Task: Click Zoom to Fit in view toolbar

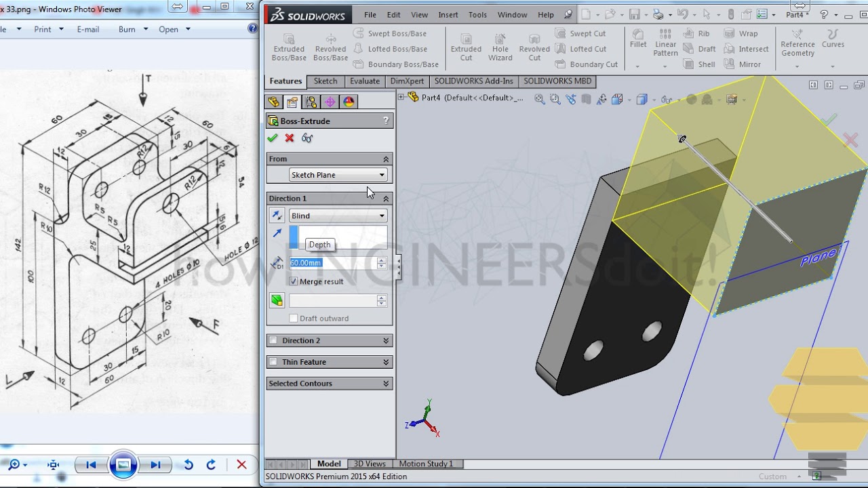Action: click(x=539, y=99)
